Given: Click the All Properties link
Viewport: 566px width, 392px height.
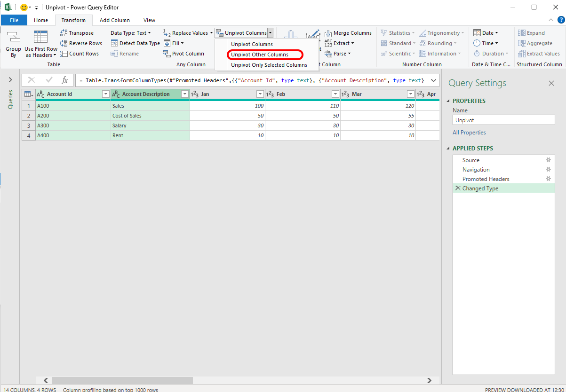Looking at the screenshot, I should click(x=469, y=133).
